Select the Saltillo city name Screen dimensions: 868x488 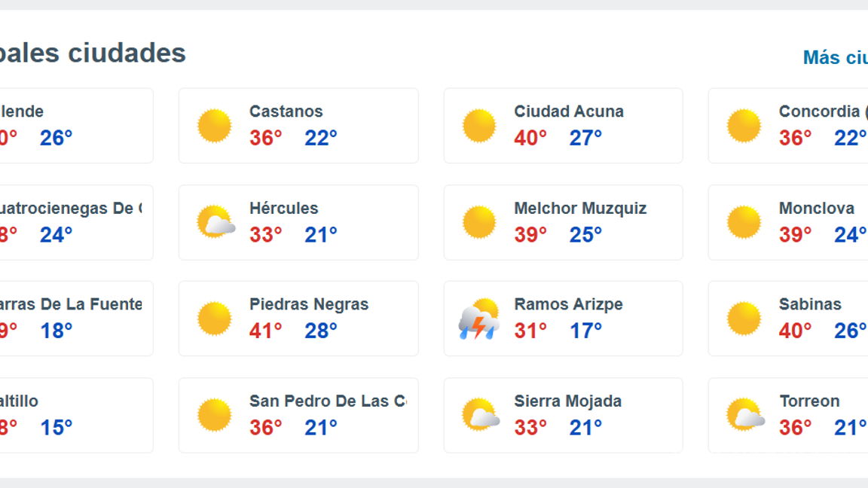pyautogui.click(x=19, y=401)
